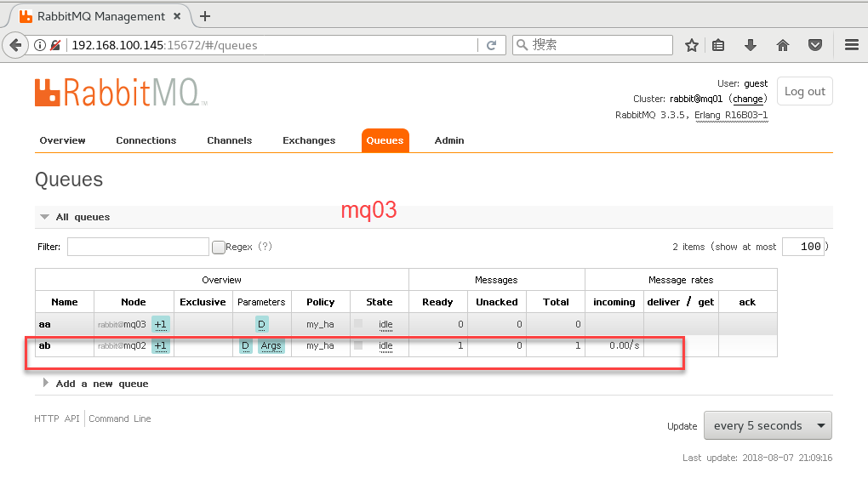Click the Erlang R16B03-1 version text

tap(731, 115)
